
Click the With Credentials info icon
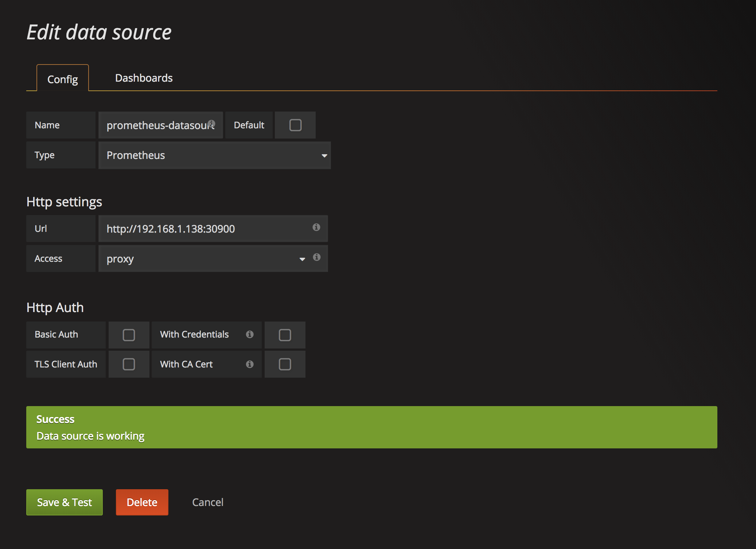click(250, 334)
